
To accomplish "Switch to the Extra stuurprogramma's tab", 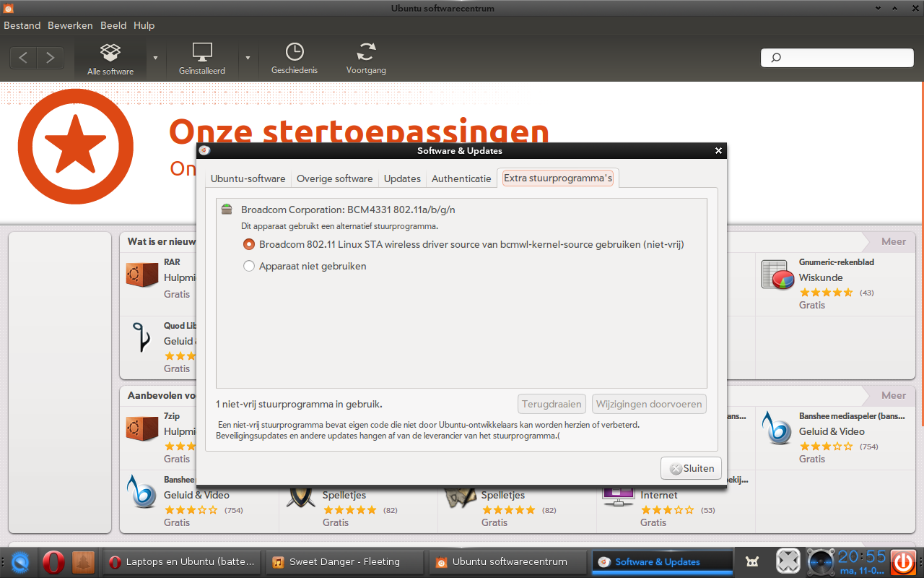I will pos(558,178).
